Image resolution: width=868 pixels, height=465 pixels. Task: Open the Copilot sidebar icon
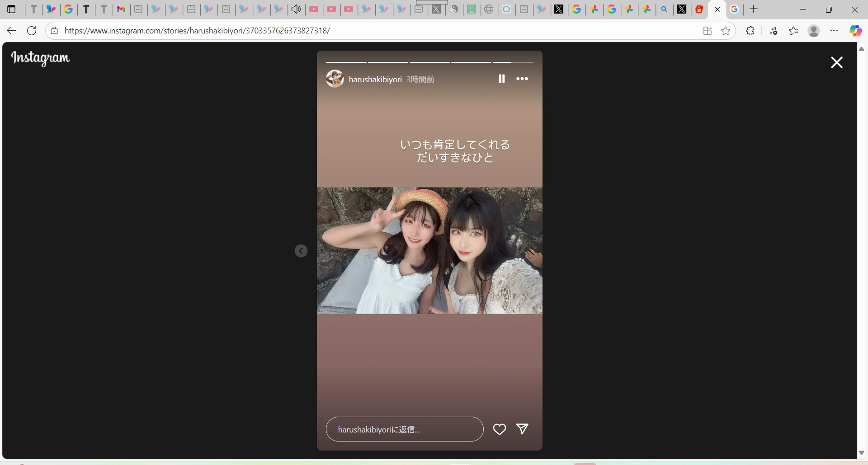point(855,31)
